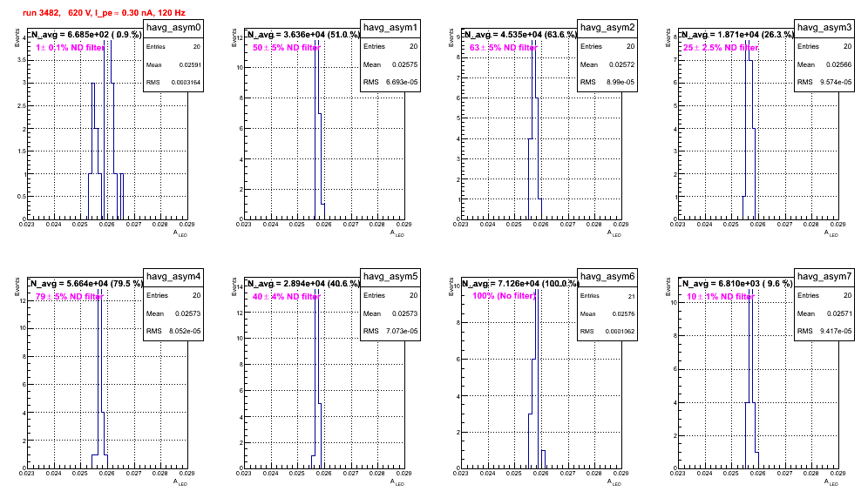Click the Entries value 20 in havg_asym0
Image resolution: width=868 pixels, height=498 pixels.
pyautogui.click(x=197, y=47)
